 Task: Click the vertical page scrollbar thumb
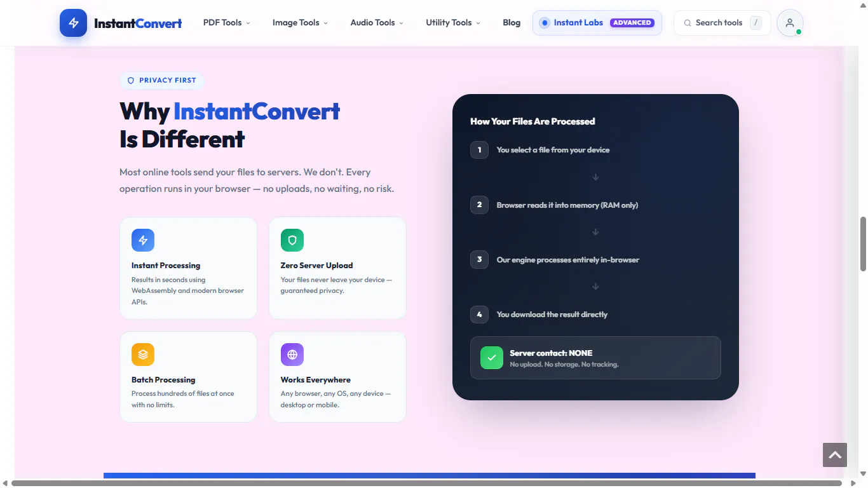click(x=863, y=244)
